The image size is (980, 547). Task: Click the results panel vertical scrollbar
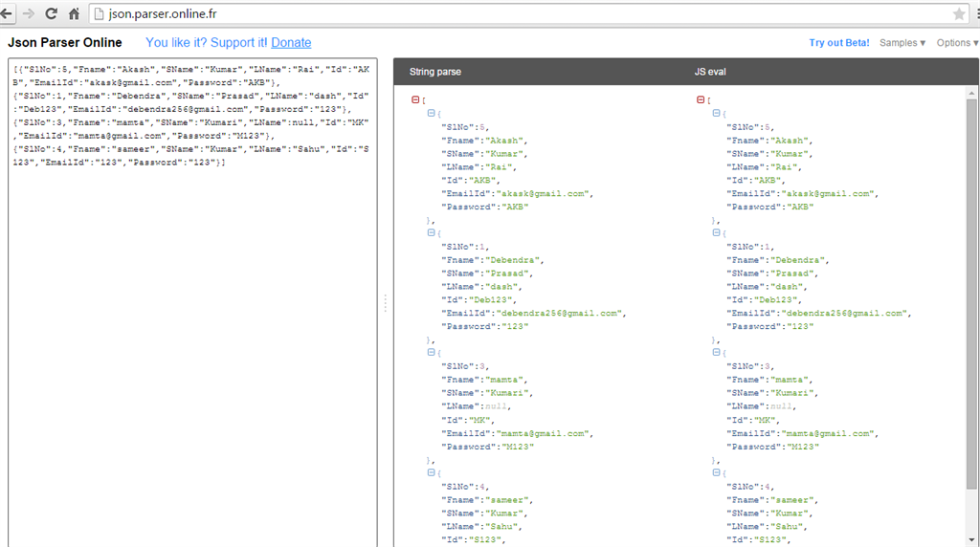(972, 287)
